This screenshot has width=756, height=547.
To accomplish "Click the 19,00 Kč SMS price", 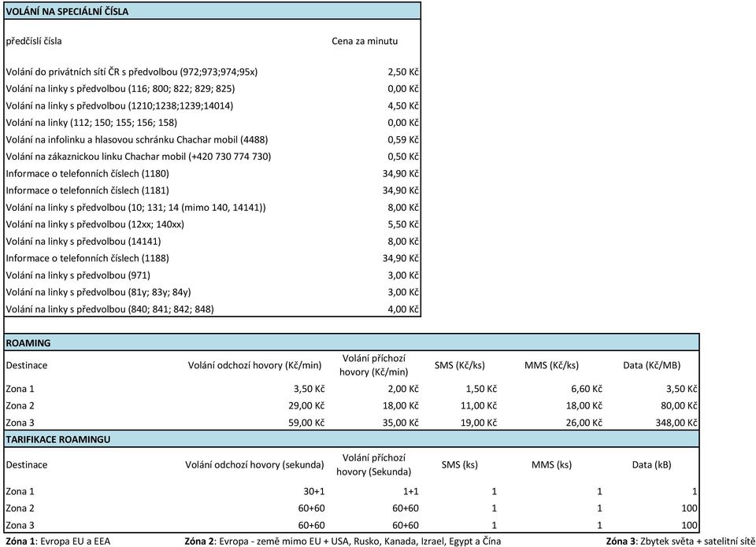I will click(x=478, y=423).
